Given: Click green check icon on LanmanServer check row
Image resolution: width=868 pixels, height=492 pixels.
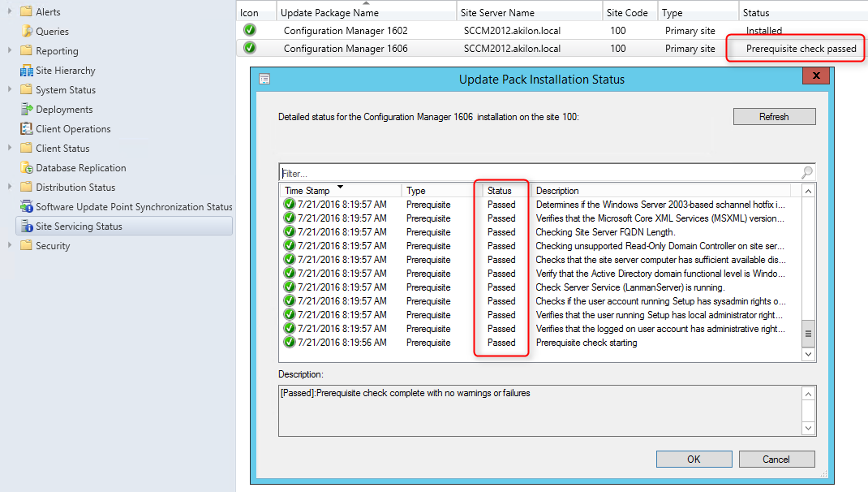Looking at the screenshot, I should pyautogui.click(x=289, y=287).
